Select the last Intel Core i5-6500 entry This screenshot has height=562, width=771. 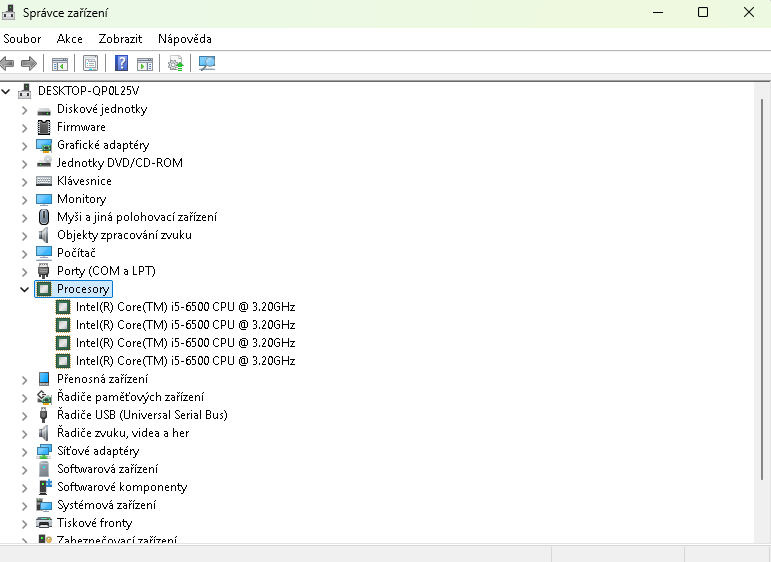[x=185, y=361]
